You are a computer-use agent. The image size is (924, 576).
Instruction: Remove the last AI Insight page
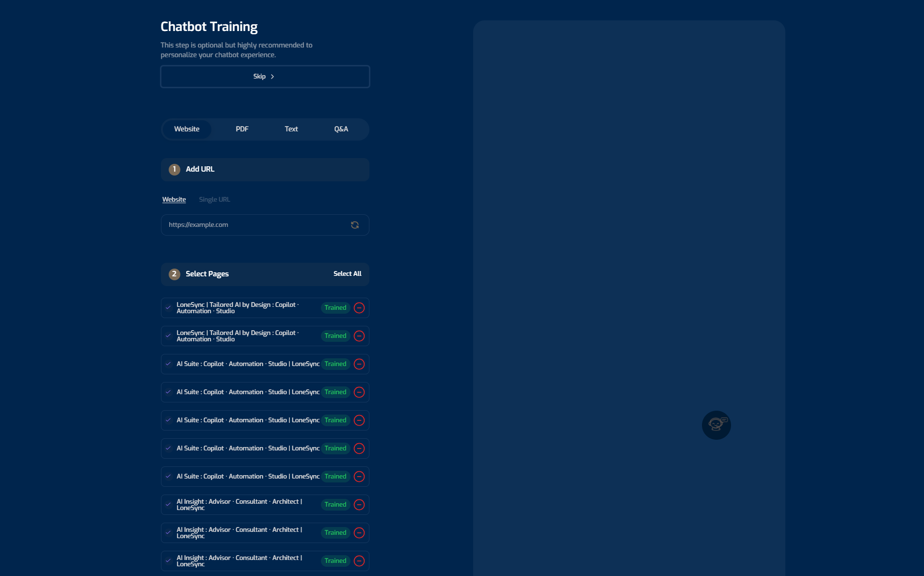coord(359,561)
